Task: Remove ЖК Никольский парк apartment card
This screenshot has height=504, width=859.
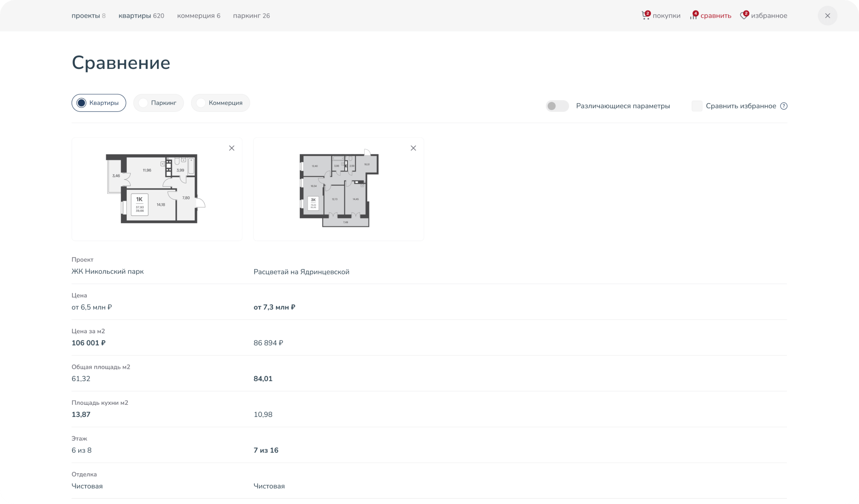Action: click(232, 148)
